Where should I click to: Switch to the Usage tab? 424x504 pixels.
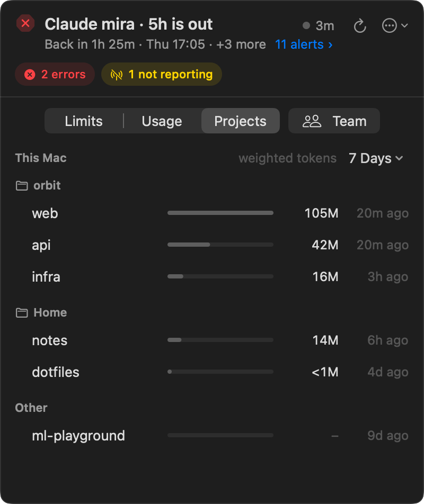(x=162, y=121)
